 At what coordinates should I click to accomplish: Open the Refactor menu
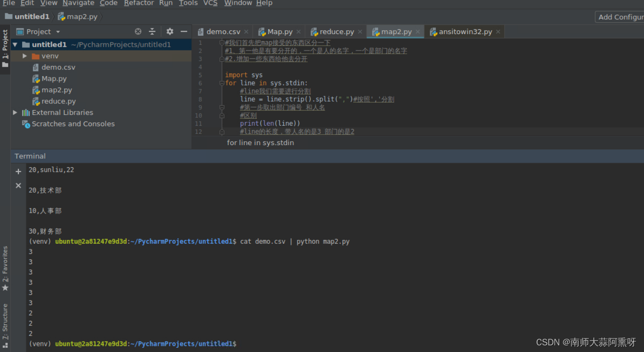(x=139, y=3)
